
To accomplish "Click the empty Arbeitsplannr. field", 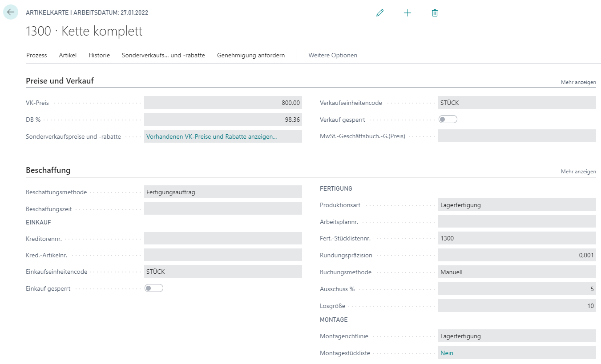I will [x=517, y=221].
